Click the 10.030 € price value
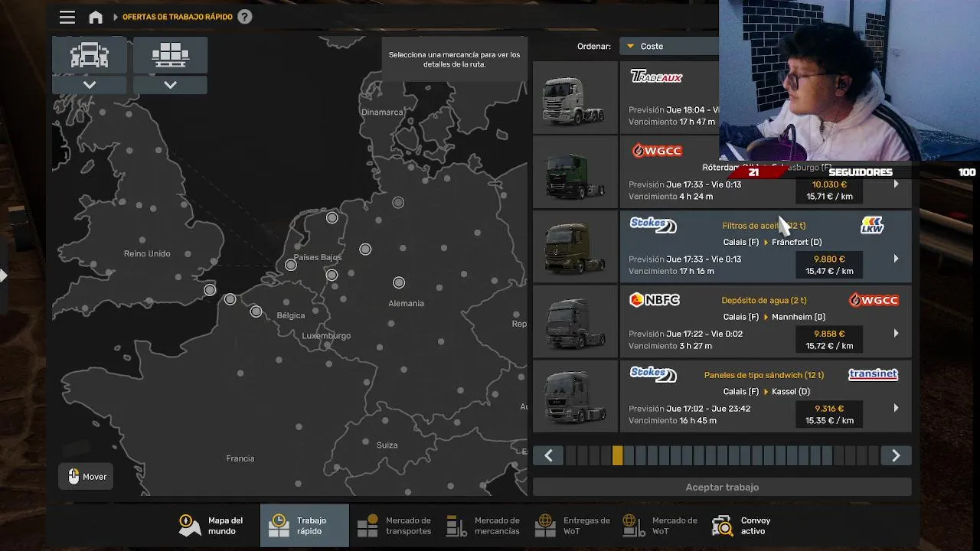The height and width of the screenshot is (551, 980). tap(829, 184)
